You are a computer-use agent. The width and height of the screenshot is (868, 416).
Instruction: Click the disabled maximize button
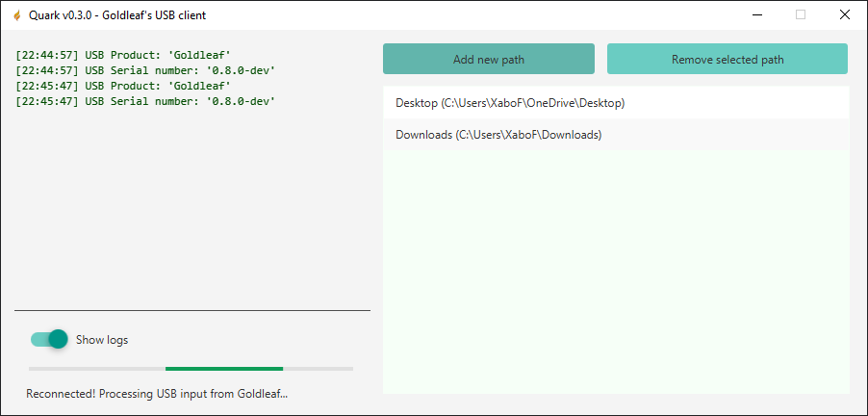(801, 15)
